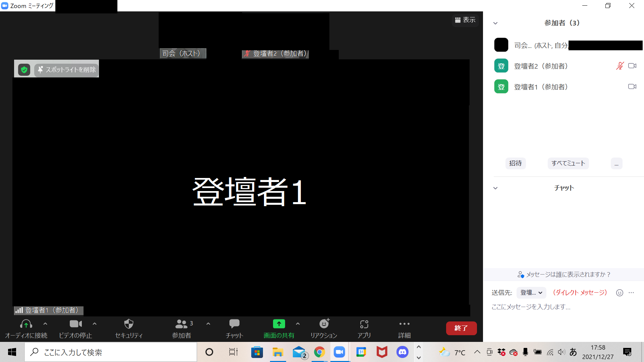Click the green encryption shield icon

[24, 70]
